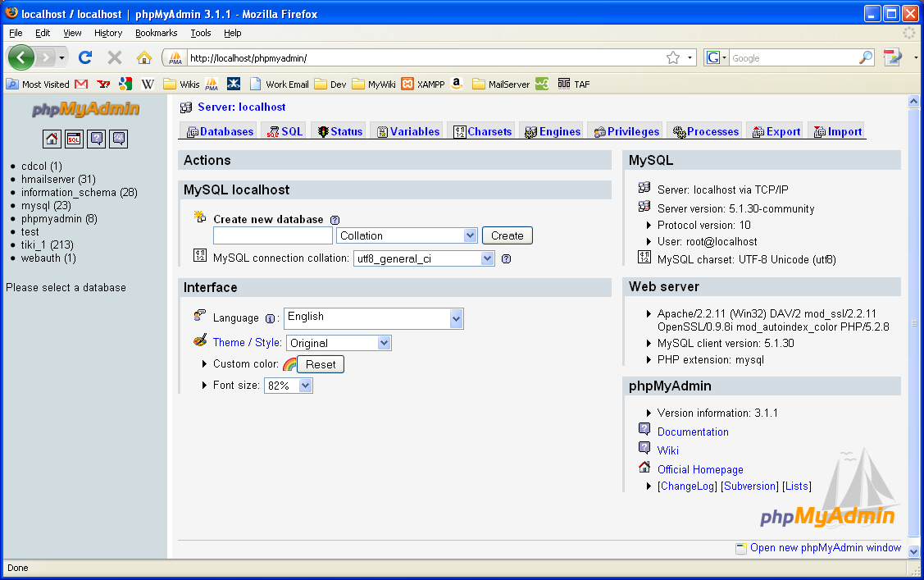Click help icon beside Create new database
This screenshot has width=924, height=580.
click(x=335, y=220)
